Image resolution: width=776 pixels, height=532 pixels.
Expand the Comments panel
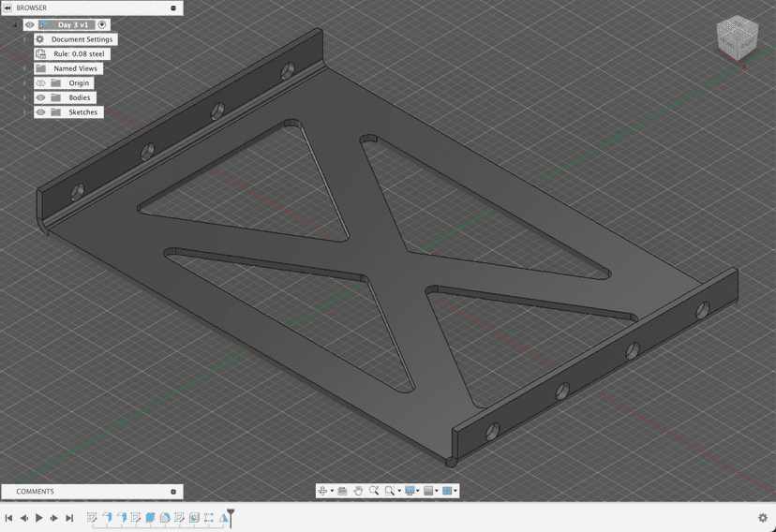point(173,492)
